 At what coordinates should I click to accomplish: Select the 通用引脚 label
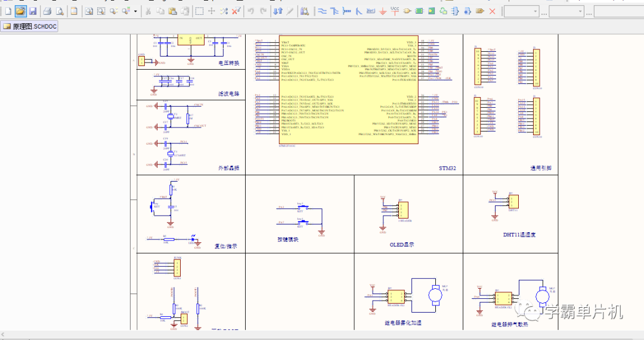click(x=540, y=168)
